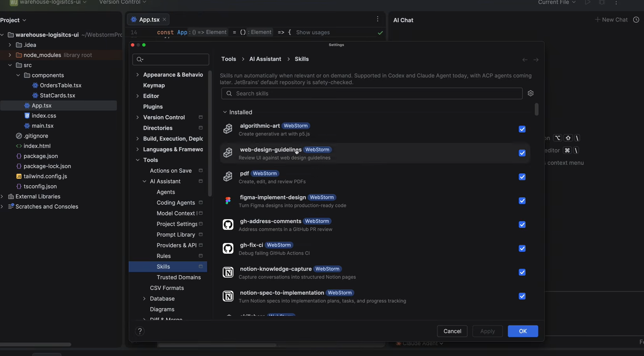This screenshot has height=356, width=644.
Task: Click the gear icon next to Search skills
Action: click(530, 93)
